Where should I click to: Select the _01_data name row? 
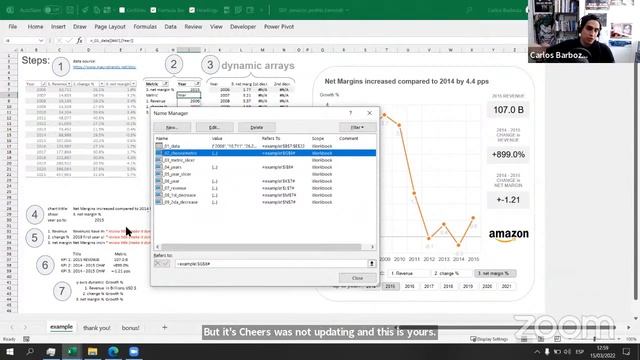(265, 146)
